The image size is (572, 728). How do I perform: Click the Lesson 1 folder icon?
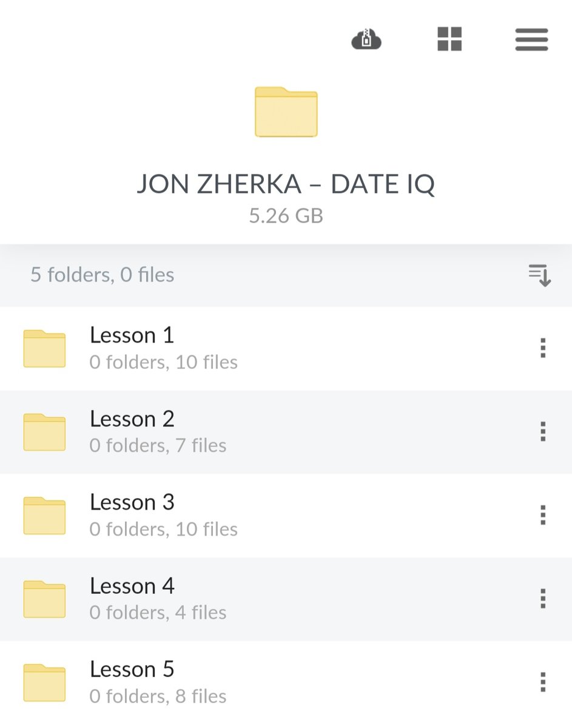pos(44,348)
